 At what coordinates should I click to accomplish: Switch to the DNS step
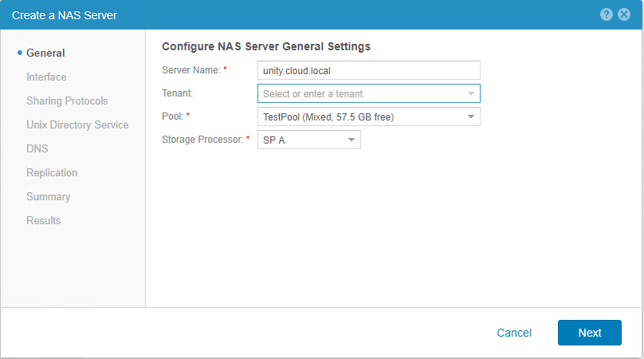pos(37,149)
